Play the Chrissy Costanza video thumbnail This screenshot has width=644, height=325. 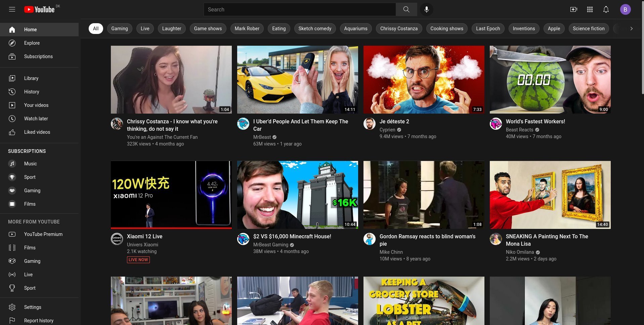click(x=171, y=80)
